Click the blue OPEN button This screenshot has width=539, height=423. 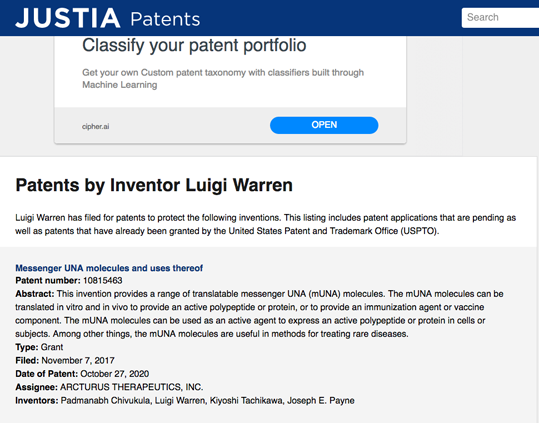tap(324, 125)
